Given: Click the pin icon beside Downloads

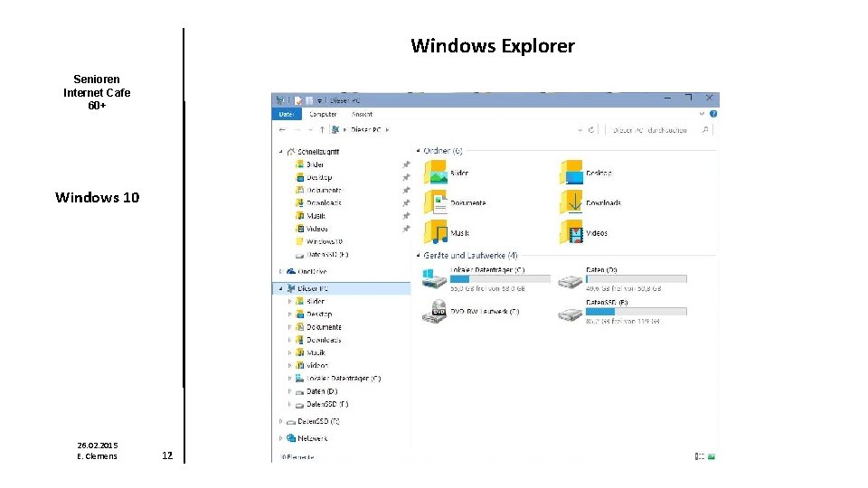Looking at the screenshot, I should click(406, 203).
